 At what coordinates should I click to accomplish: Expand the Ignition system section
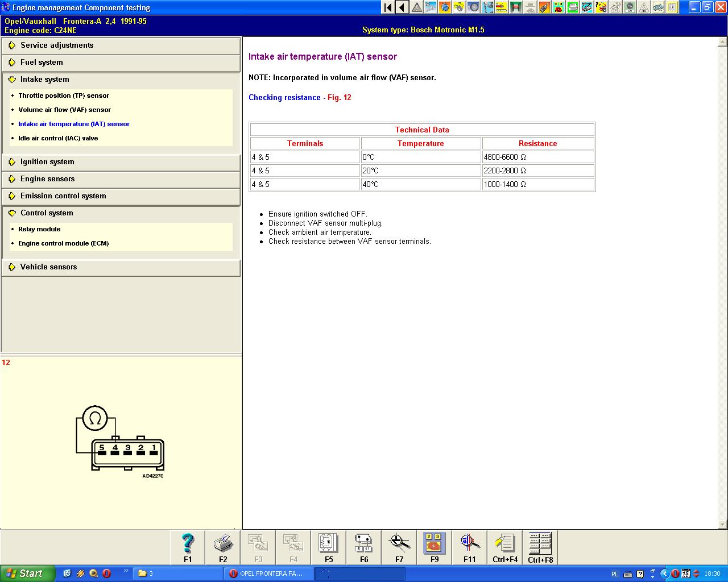pyautogui.click(x=47, y=162)
